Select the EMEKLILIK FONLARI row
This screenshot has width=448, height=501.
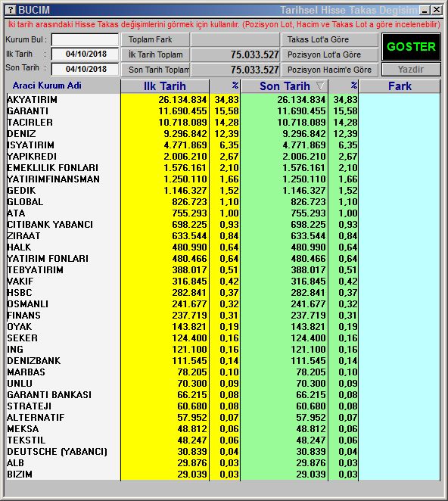(223, 168)
